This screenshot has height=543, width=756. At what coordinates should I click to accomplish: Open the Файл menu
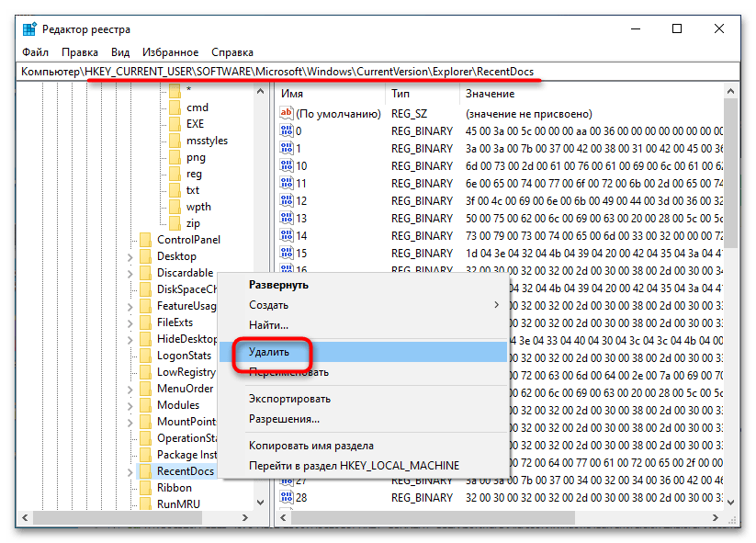point(35,52)
